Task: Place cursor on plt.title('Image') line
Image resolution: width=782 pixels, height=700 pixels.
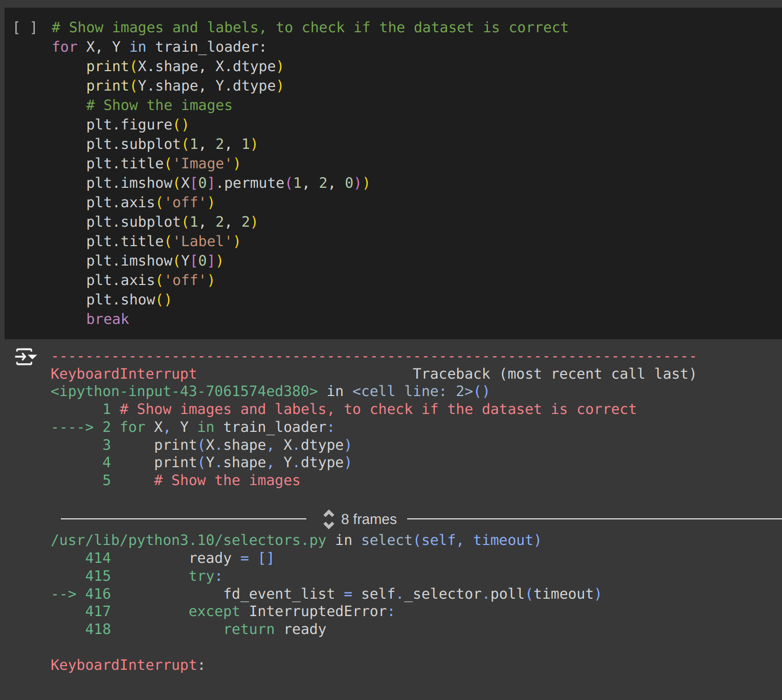Action: [x=163, y=164]
